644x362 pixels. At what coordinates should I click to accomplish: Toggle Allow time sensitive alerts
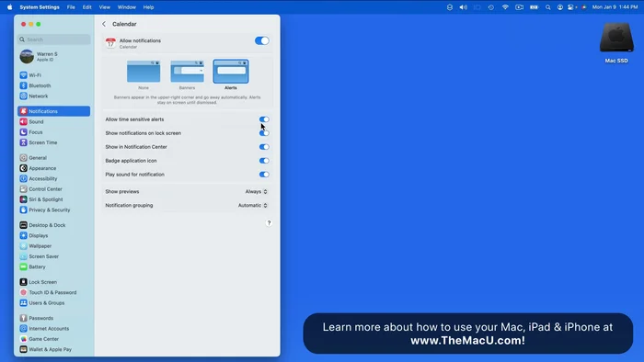coord(264,119)
